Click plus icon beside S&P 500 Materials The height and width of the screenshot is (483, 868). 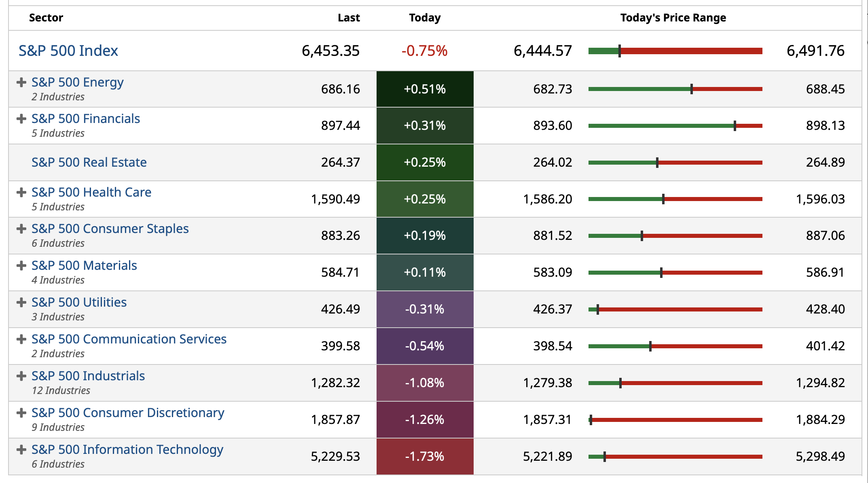21,266
